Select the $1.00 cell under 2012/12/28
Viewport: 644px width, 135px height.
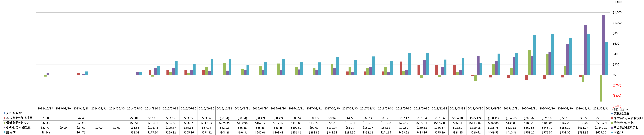pyautogui.click(x=45, y=118)
